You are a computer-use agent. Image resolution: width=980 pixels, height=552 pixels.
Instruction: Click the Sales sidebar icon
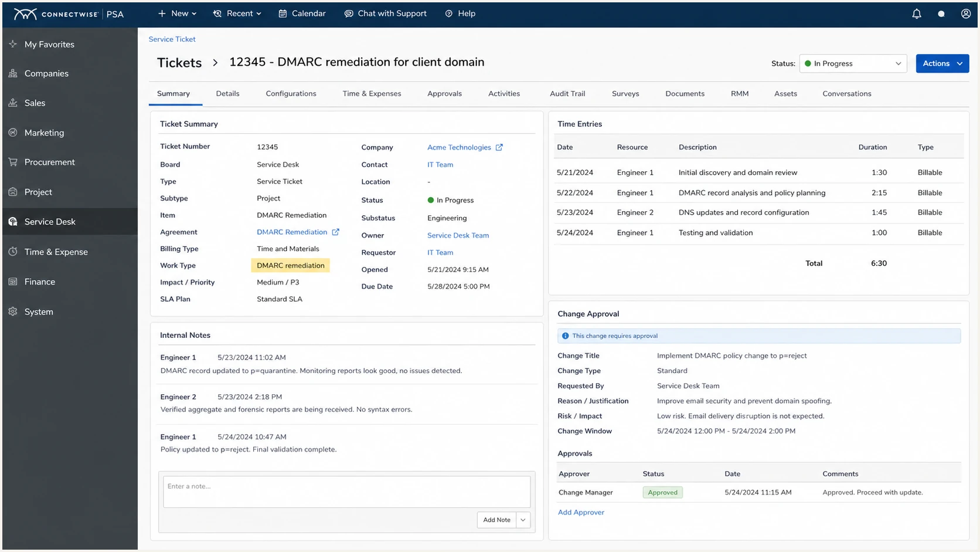click(x=13, y=103)
